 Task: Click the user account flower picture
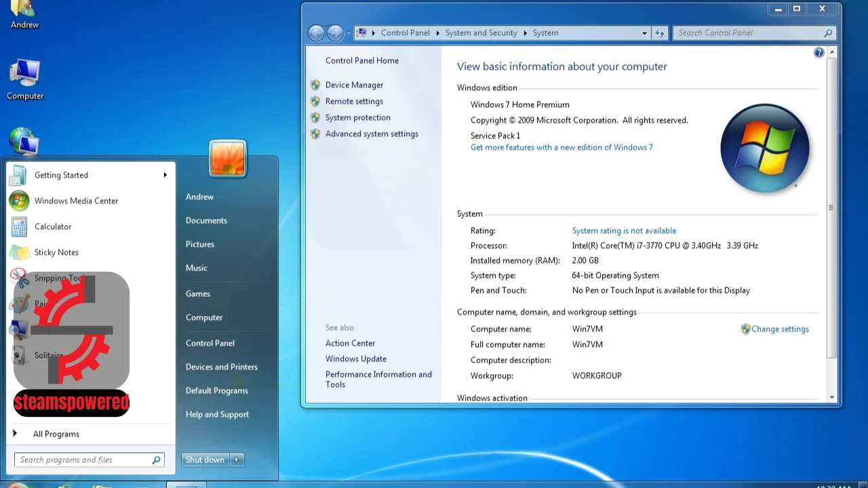(x=228, y=159)
